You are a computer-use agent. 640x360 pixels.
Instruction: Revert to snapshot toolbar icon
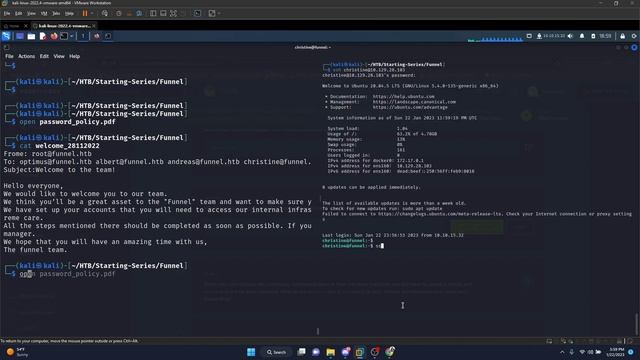(x=129, y=13)
